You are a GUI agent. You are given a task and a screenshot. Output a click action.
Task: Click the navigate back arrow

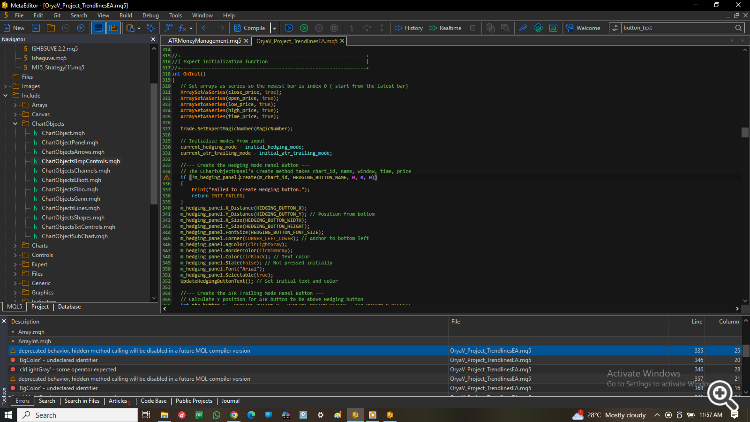click(205, 28)
